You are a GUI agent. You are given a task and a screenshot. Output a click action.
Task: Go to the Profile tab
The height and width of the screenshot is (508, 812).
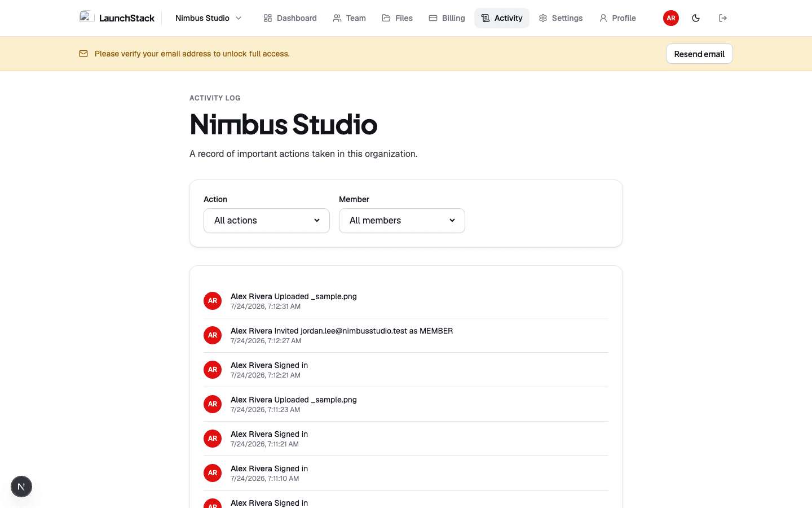click(x=617, y=18)
